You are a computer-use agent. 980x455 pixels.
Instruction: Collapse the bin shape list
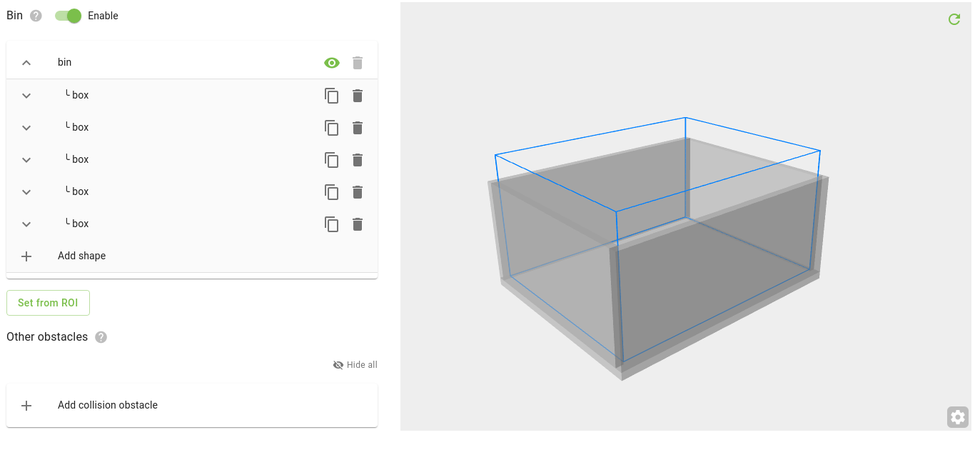tap(26, 62)
